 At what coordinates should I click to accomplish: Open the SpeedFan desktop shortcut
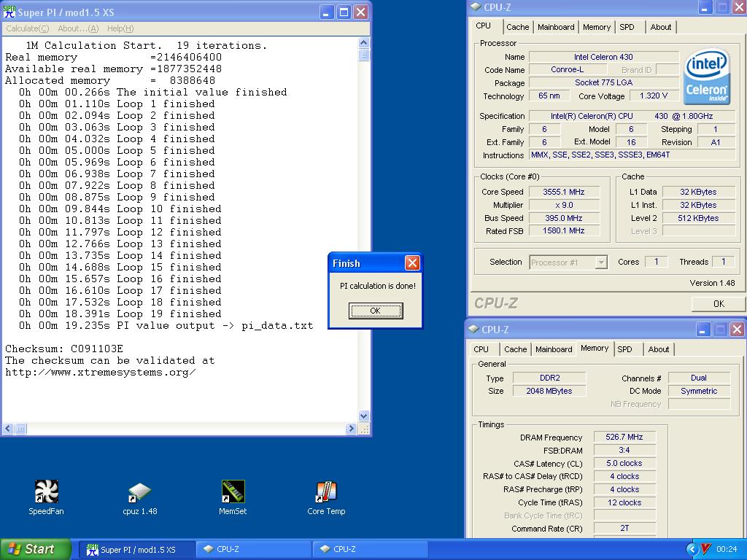click(x=46, y=497)
